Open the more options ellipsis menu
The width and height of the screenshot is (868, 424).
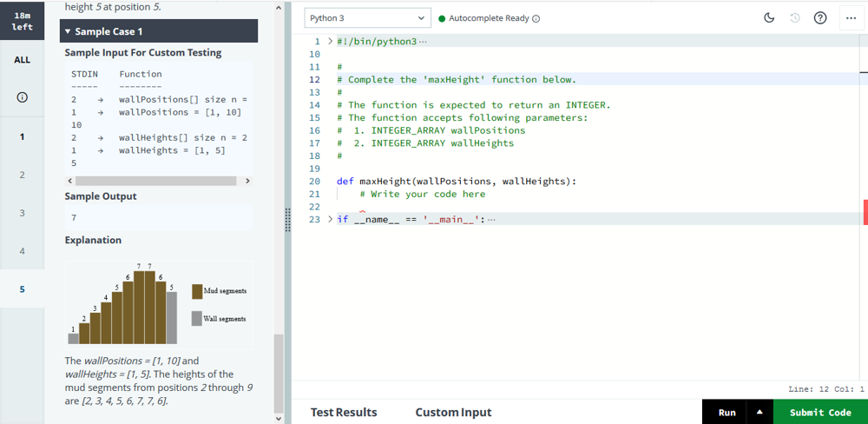(x=852, y=17)
